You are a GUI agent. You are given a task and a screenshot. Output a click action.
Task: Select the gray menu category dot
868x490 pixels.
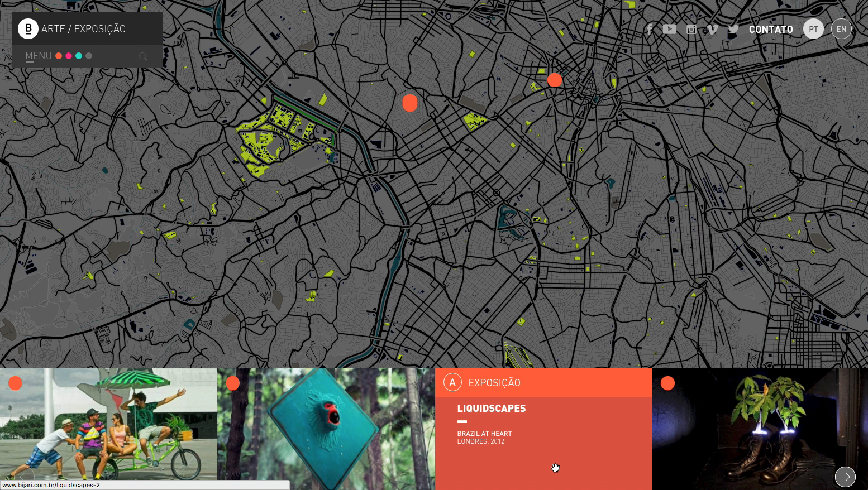tap(89, 56)
